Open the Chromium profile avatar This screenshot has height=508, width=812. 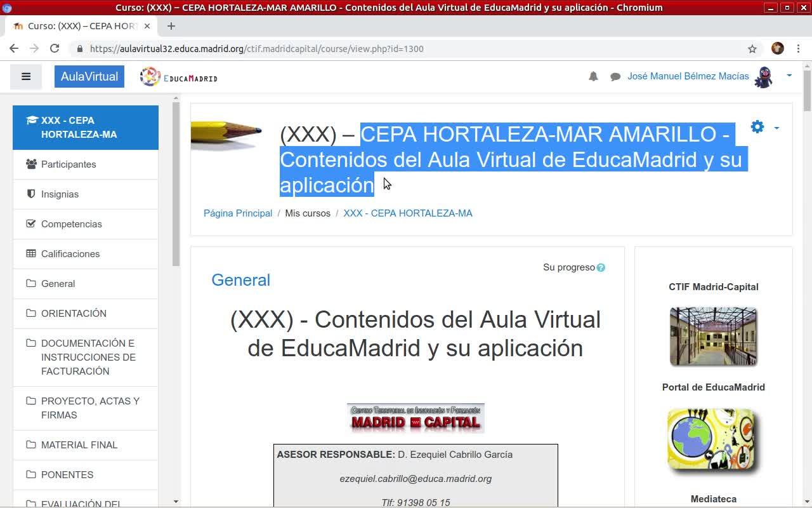[778, 49]
